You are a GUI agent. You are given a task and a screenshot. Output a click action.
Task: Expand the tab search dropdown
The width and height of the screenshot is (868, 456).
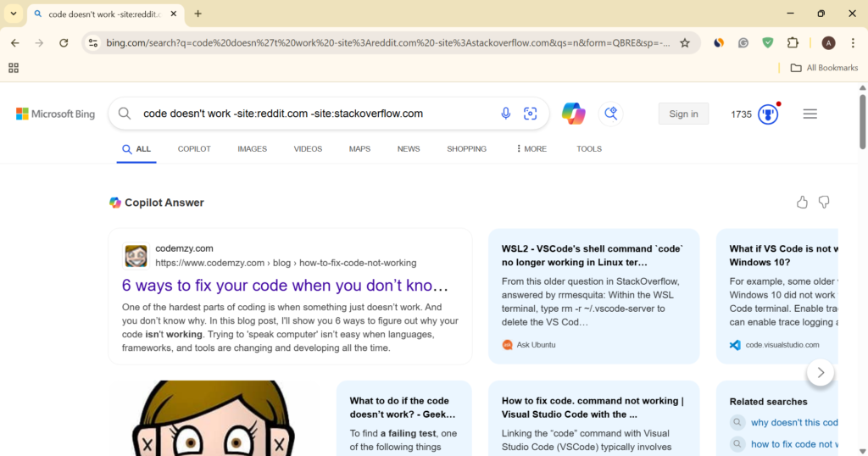point(14,14)
